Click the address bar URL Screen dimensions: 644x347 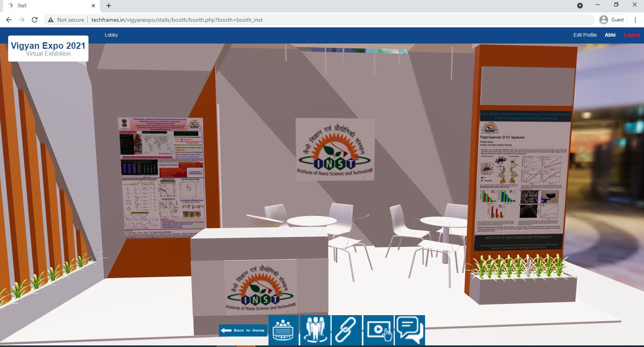click(177, 20)
